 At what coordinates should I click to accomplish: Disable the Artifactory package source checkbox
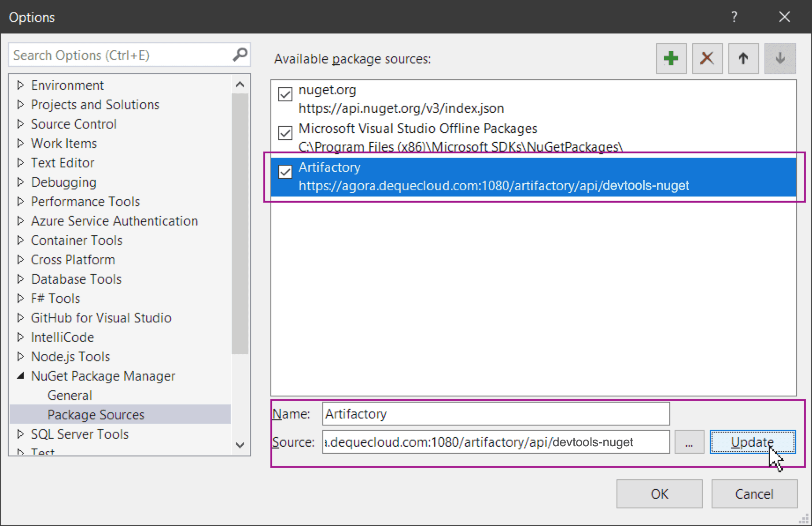(x=285, y=172)
